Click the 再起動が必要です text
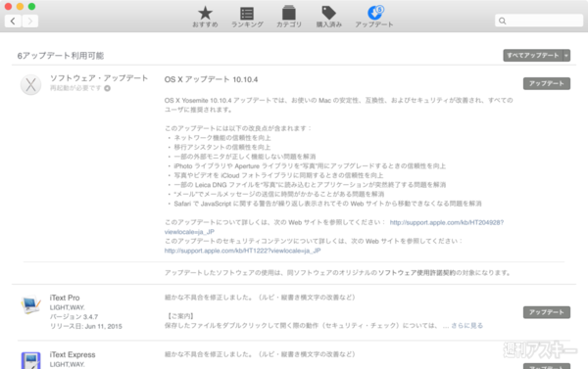588x369 pixels. pos(75,88)
